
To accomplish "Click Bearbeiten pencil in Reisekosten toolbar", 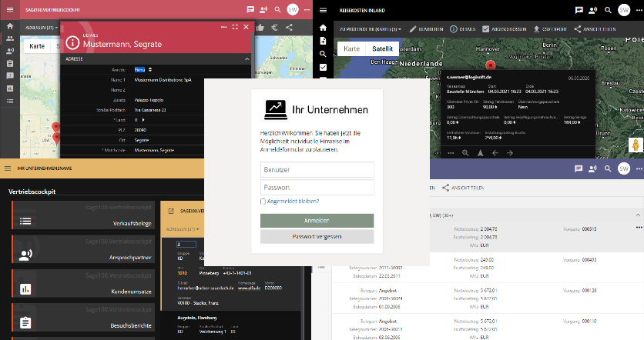I will click(426, 29).
